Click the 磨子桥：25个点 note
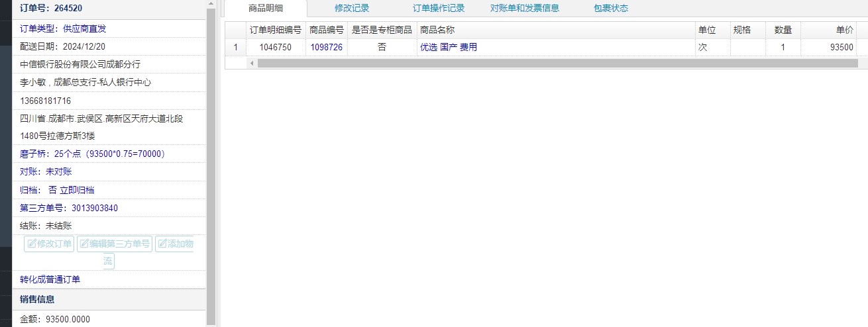868x327 pixels. coord(93,154)
